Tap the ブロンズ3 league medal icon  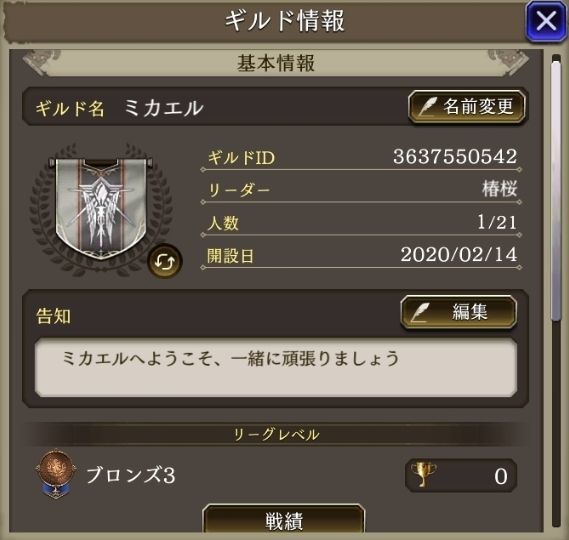coord(56,474)
